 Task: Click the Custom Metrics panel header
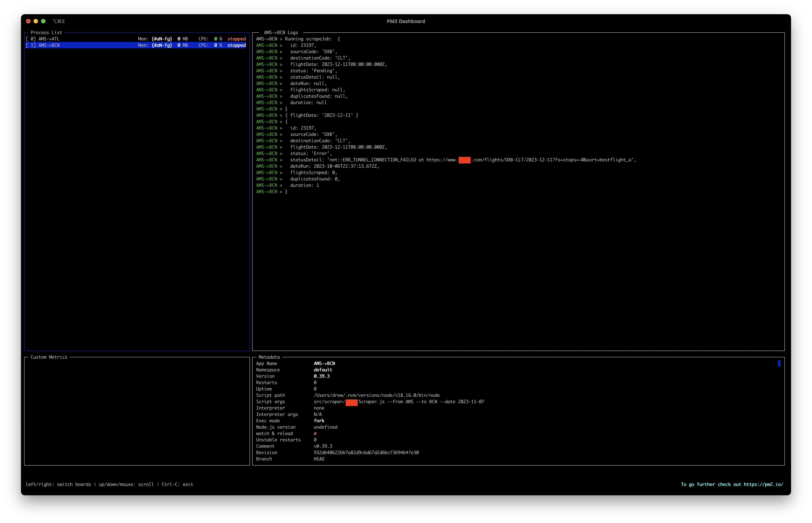49,357
